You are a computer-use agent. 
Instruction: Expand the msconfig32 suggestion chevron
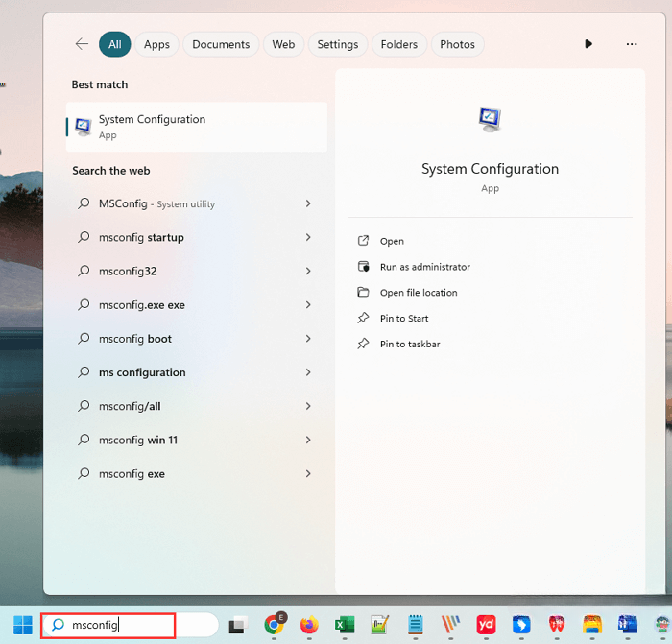coord(308,272)
